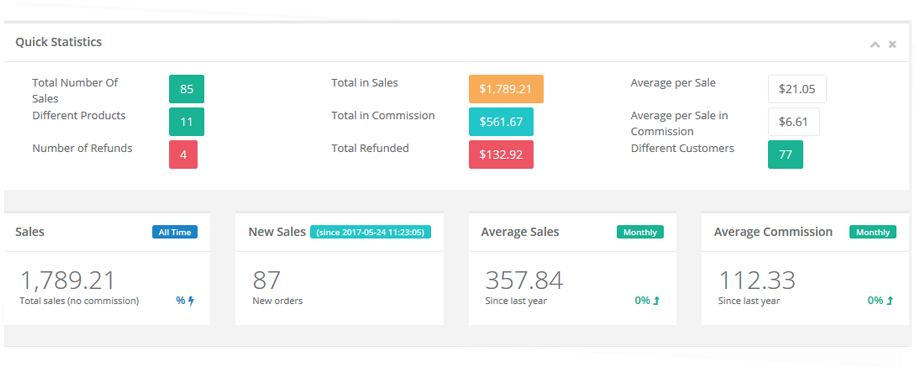
Task: Click the green 77 different customers badge
Action: coord(785,154)
